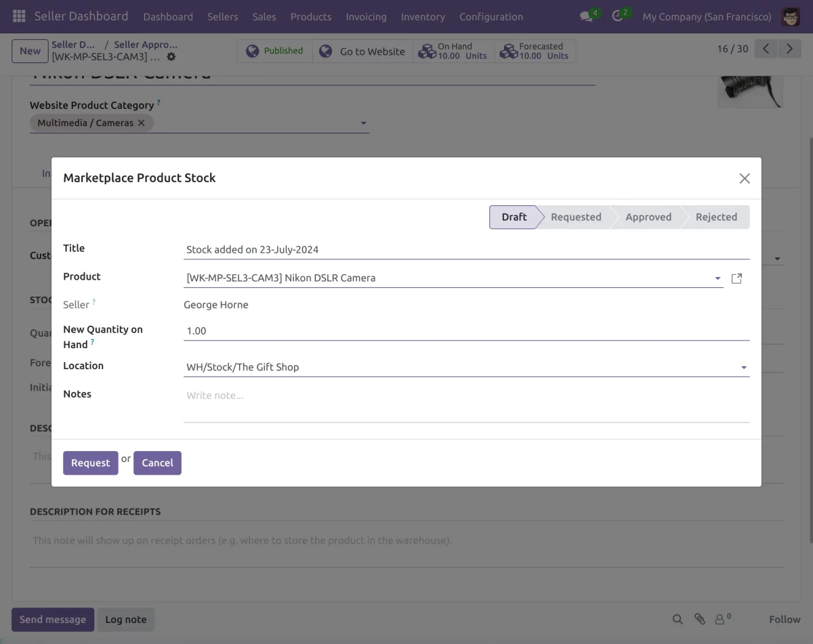Click the Cancel button
The image size is (813, 644).
coord(157,463)
